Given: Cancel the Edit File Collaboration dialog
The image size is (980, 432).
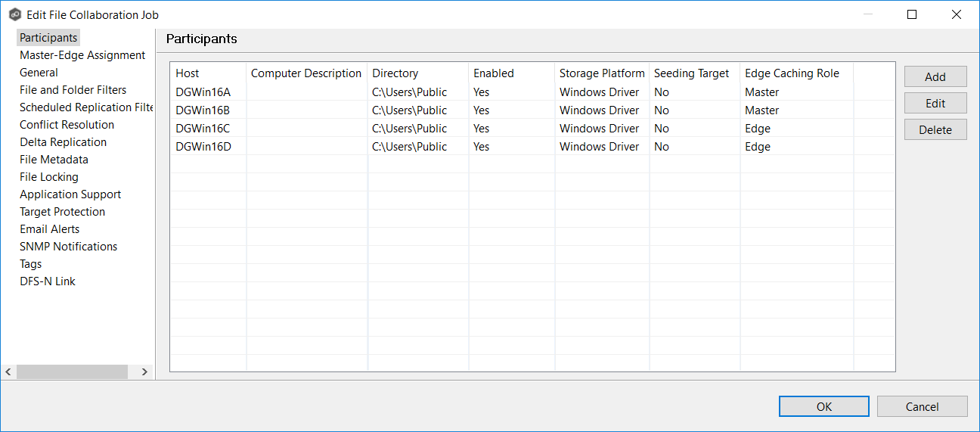Looking at the screenshot, I should click(922, 406).
